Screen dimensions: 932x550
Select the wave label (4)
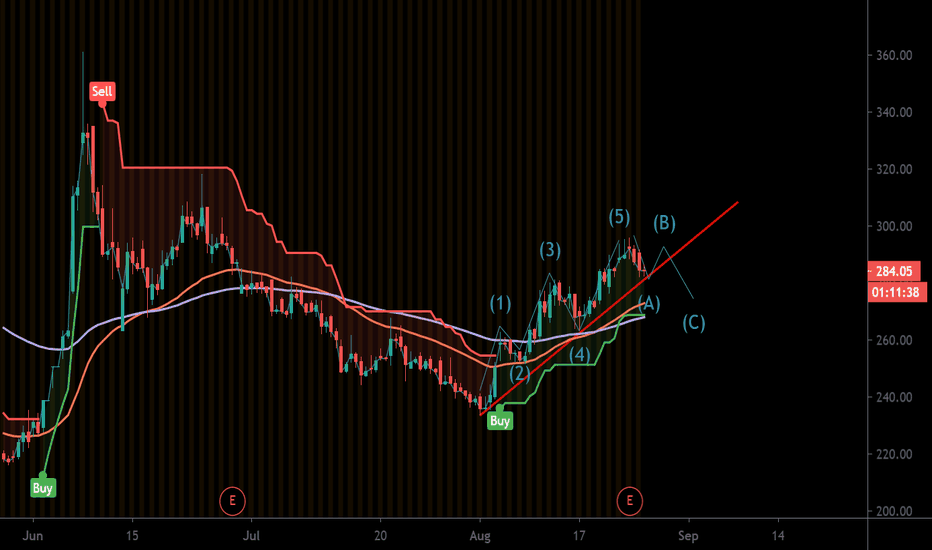(580, 354)
